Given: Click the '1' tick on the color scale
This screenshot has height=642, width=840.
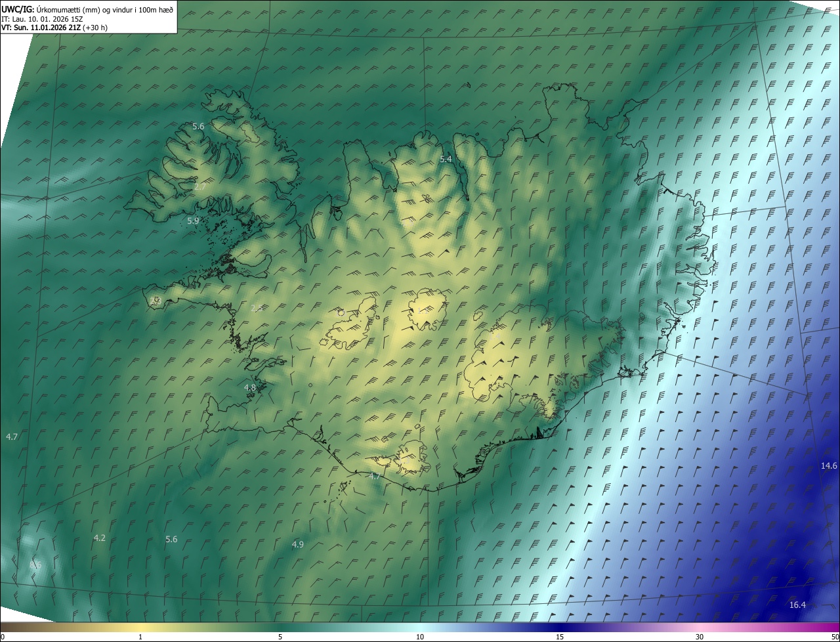Looking at the screenshot, I should click(140, 637).
